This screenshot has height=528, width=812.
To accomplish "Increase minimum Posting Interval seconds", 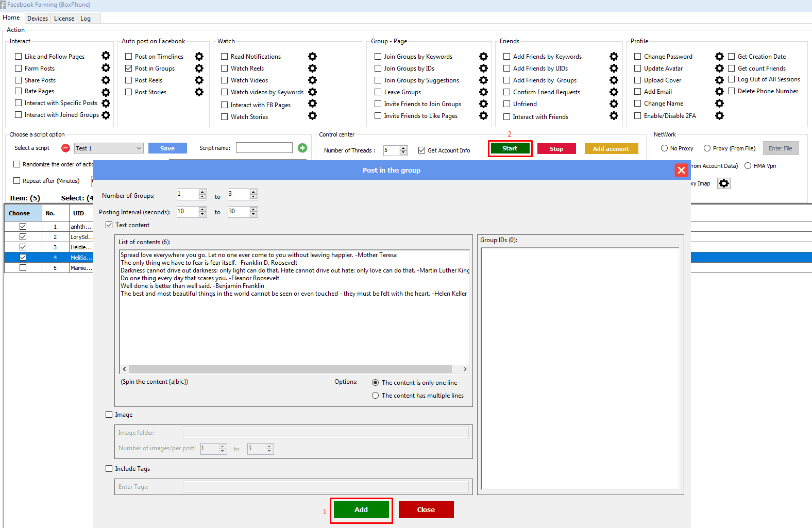I will (202, 209).
